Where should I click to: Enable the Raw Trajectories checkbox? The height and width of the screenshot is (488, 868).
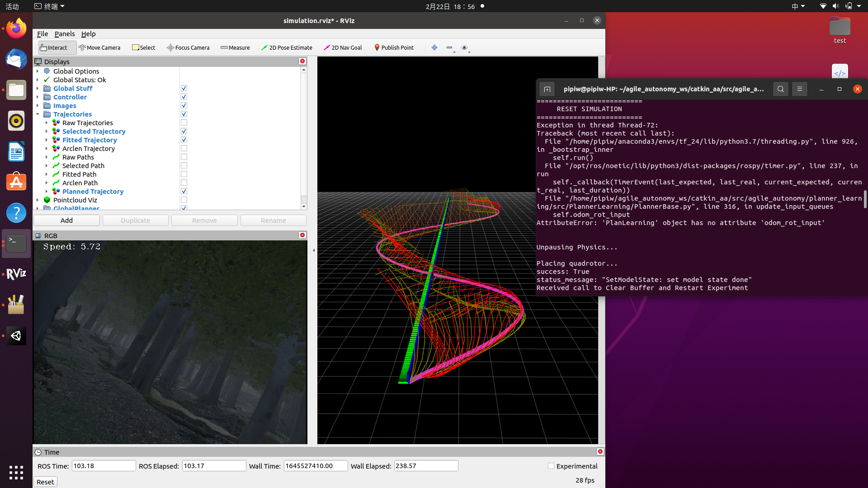[184, 123]
